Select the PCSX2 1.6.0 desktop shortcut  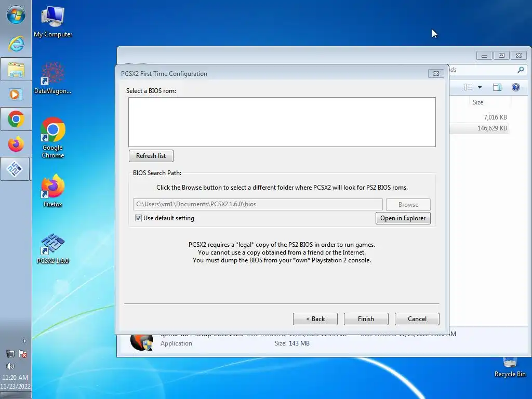(x=53, y=248)
